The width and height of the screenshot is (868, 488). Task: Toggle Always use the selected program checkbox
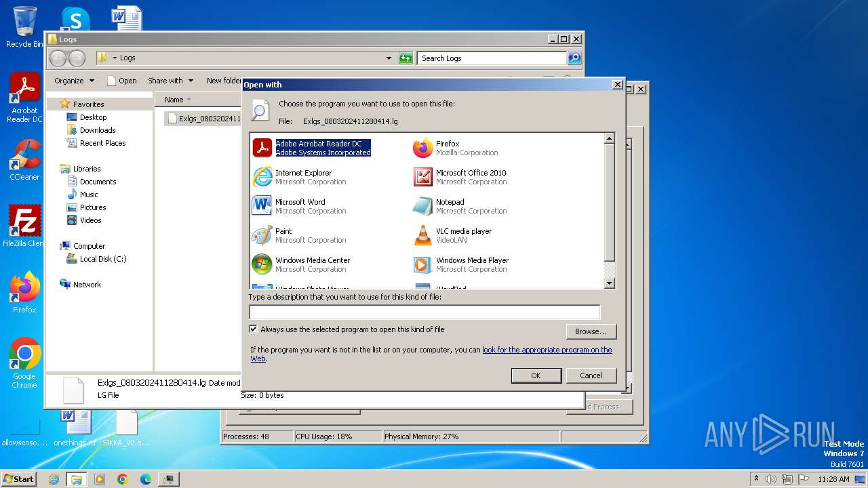(x=254, y=329)
